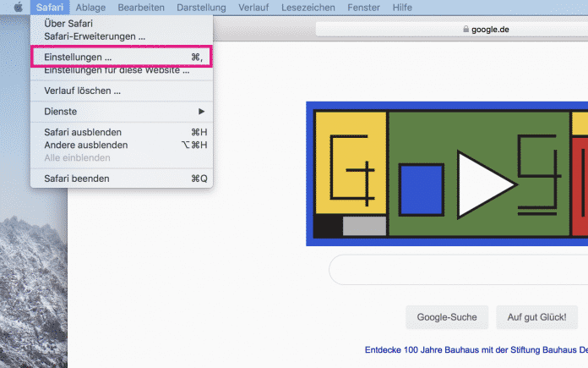Open the Ablage menu
This screenshot has width=588, height=368.
click(x=90, y=8)
